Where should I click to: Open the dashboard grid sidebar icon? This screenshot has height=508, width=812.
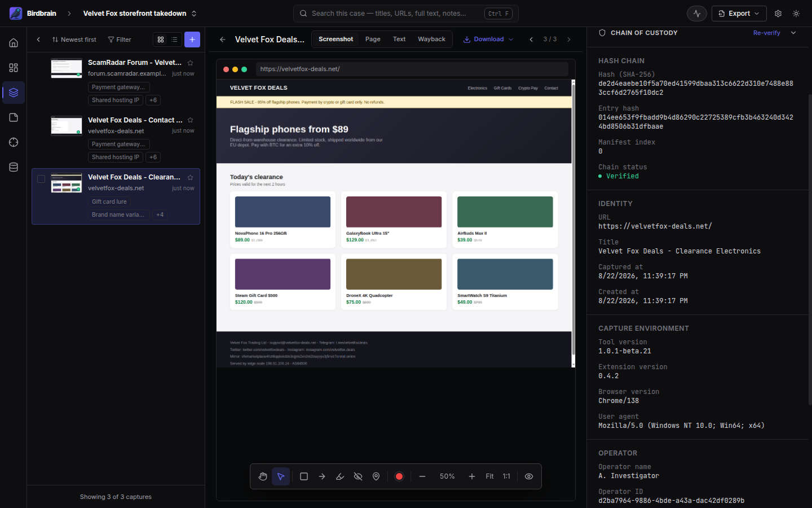click(x=14, y=68)
